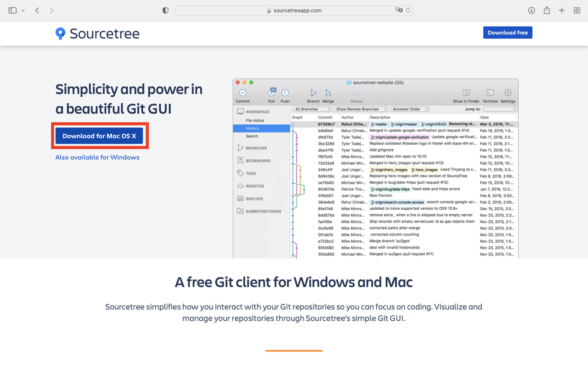Show the tab overview grid
Screen dimensions: 588x368
coord(577,11)
